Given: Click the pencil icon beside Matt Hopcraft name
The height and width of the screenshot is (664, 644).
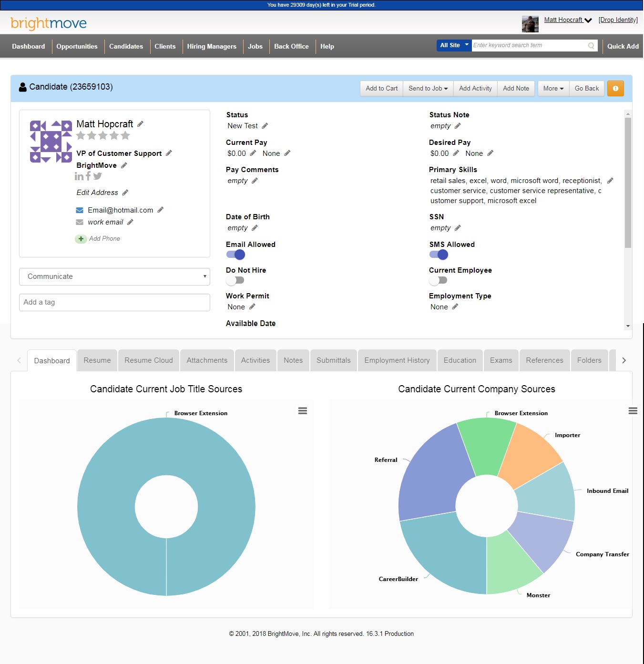Looking at the screenshot, I should (141, 124).
